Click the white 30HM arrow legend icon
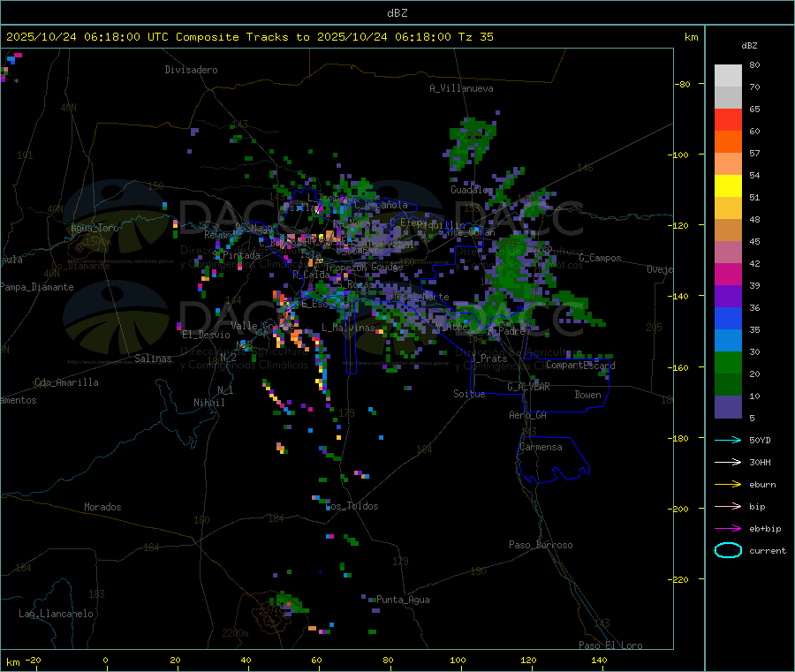 click(x=728, y=462)
